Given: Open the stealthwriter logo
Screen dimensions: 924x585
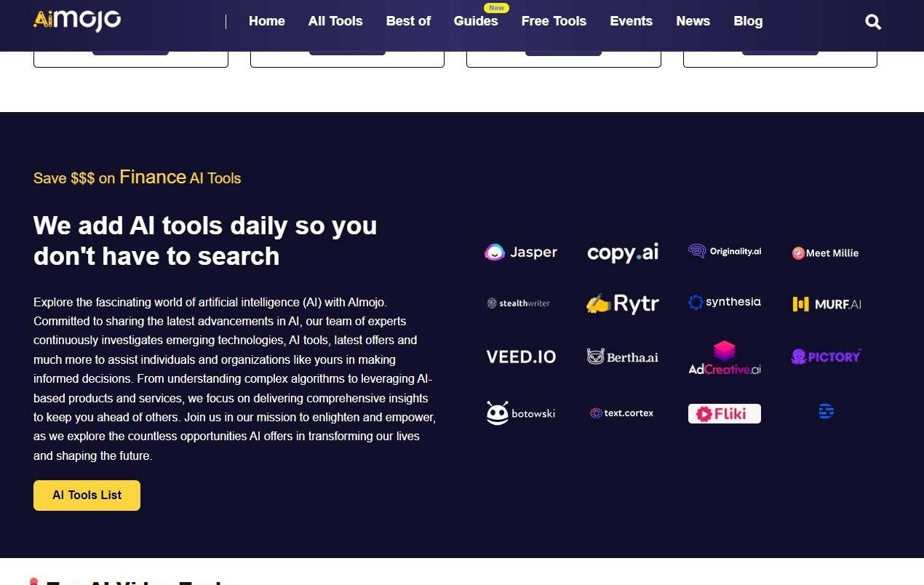Looking at the screenshot, I should (x=519, y=303).
